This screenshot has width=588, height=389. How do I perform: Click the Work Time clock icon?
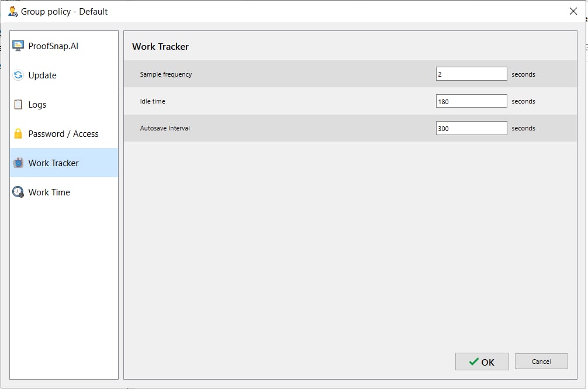18,192
